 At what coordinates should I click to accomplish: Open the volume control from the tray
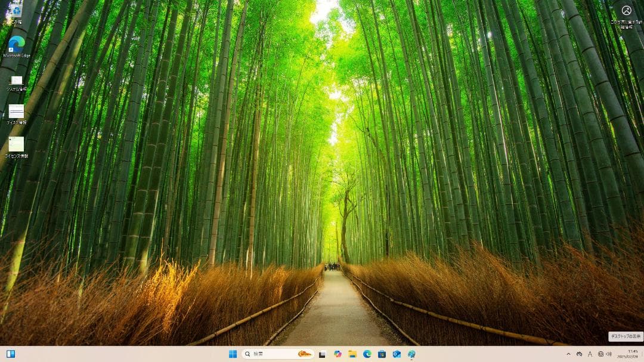click(608, 354)
